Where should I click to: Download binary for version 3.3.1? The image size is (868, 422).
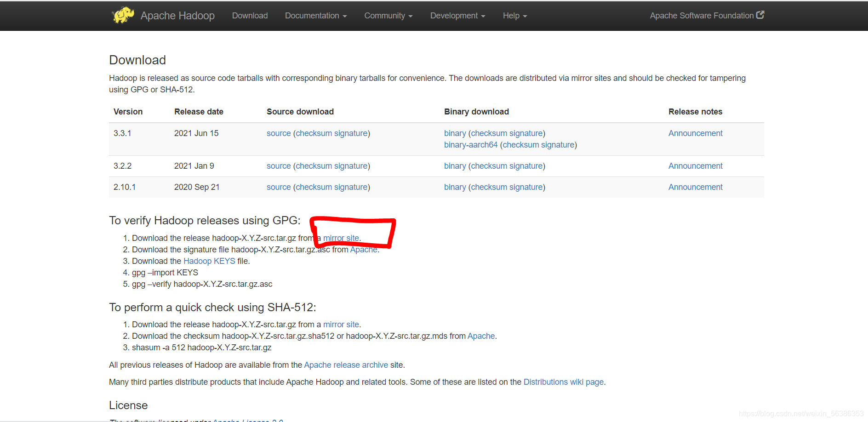pos(455,133)
